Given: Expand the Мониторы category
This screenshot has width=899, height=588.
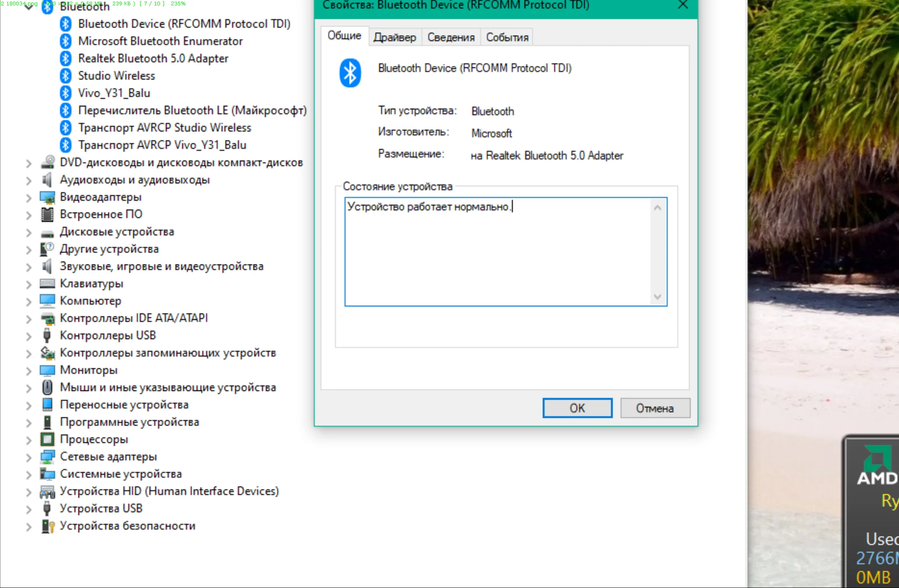Looking at the screenshot, I should tap(29, 371).
